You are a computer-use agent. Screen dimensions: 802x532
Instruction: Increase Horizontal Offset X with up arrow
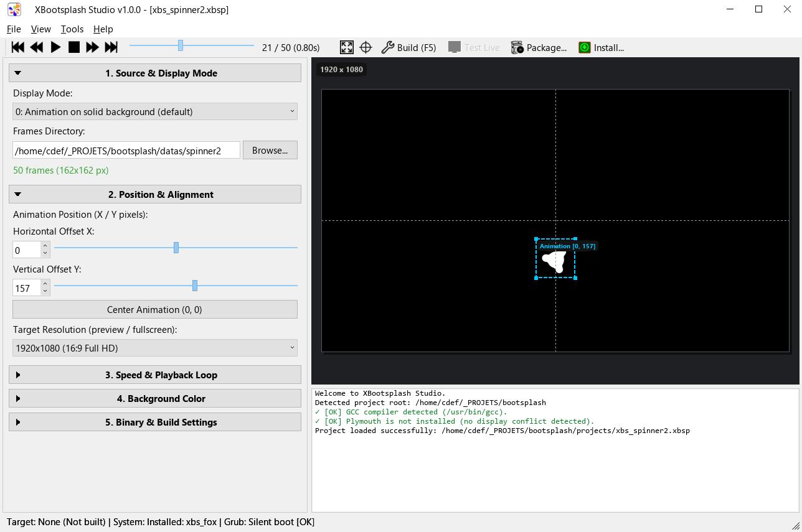coord(45,246)
